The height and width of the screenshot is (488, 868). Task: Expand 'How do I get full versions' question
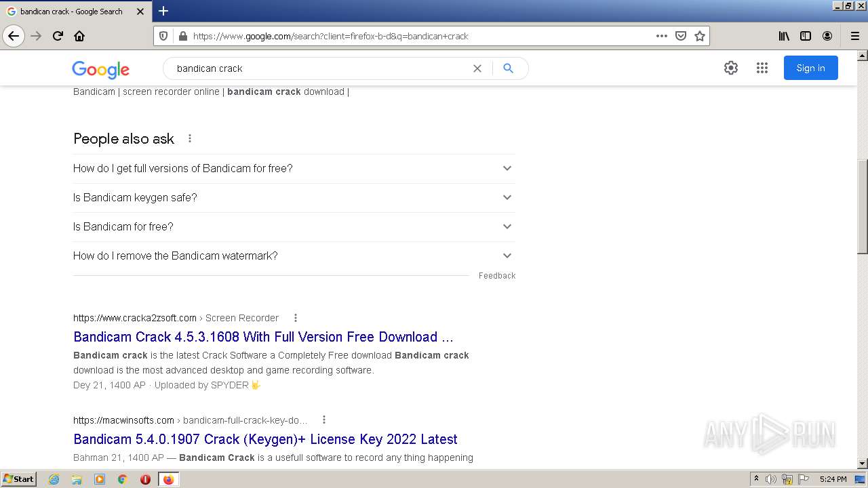[x=294, y=168]
